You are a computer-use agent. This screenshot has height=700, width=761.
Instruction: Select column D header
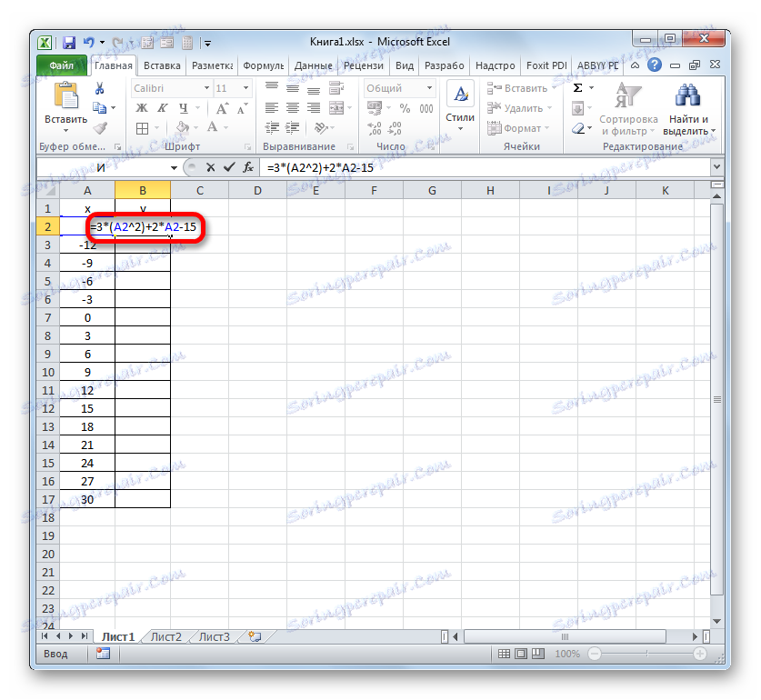(x=257, y=191)
